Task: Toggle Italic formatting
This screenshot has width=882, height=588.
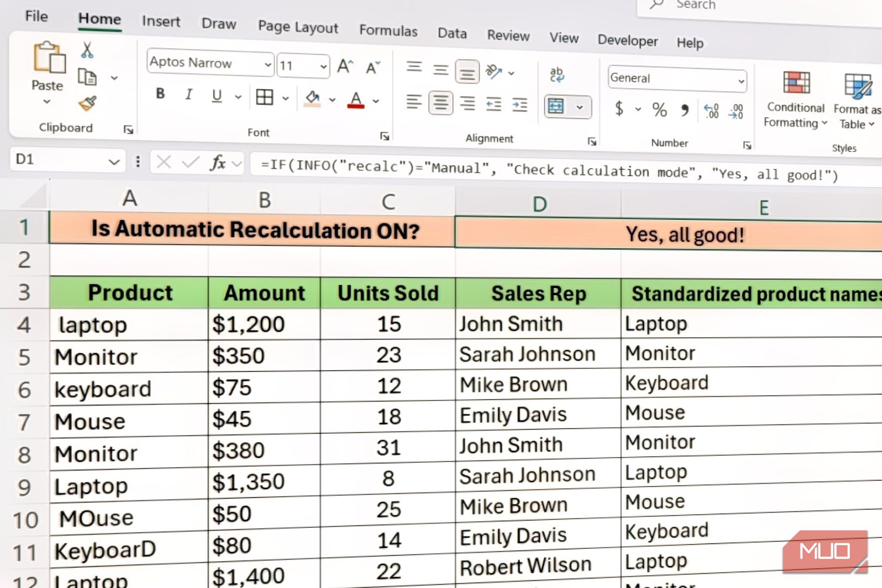Action: 189,96
